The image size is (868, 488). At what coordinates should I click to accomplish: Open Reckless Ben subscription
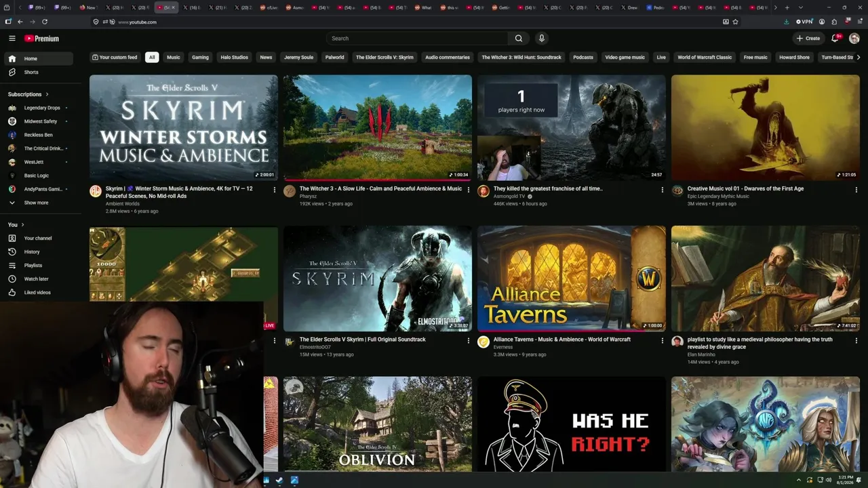[x=39, y=135]
